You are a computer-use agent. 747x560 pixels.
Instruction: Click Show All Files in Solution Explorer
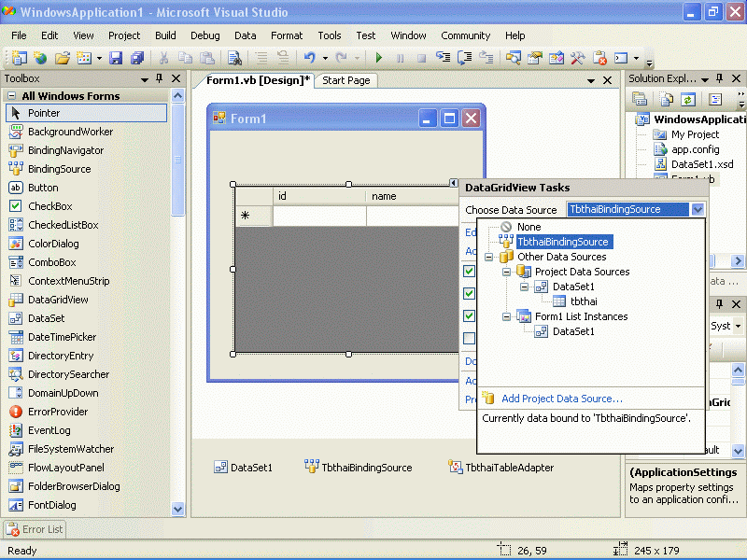tap(666, 99)
